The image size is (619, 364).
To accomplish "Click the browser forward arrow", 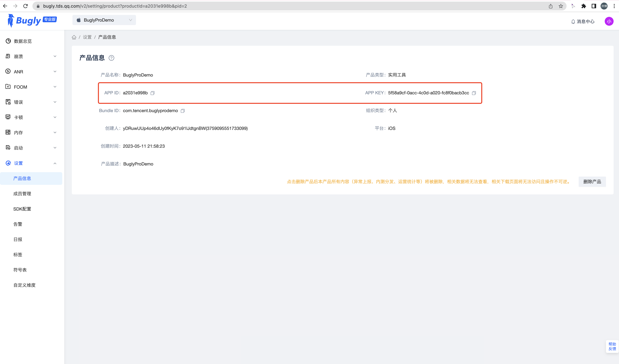I will 15,6.
